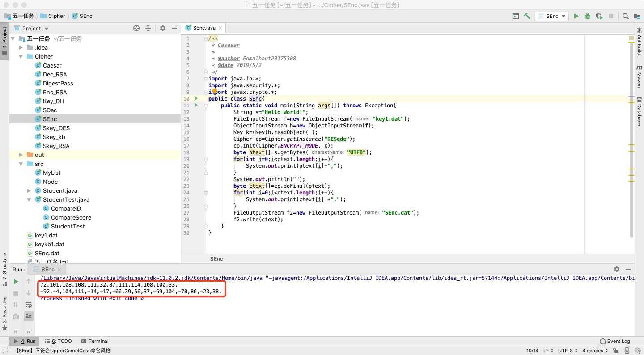Click up-arrow in Run panel toolbar
This screenshot has width=644, height=355.
click(x=29, y=282)
